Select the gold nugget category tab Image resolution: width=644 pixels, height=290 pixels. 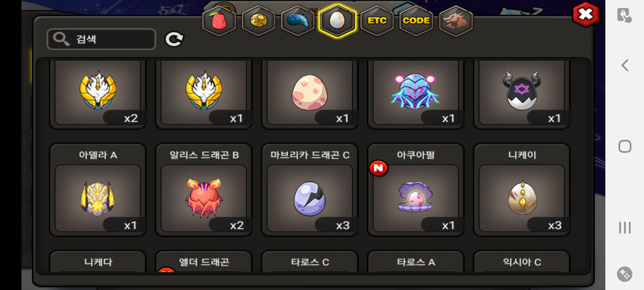[x=258, y=21]
